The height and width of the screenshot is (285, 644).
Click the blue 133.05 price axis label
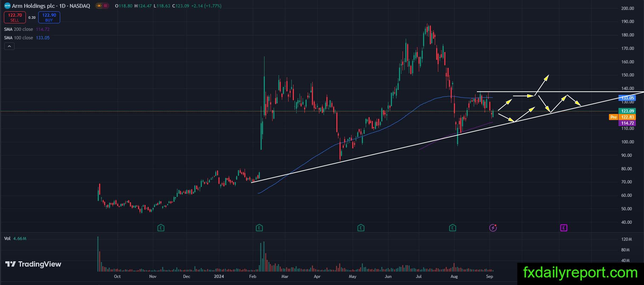[627, 98]
